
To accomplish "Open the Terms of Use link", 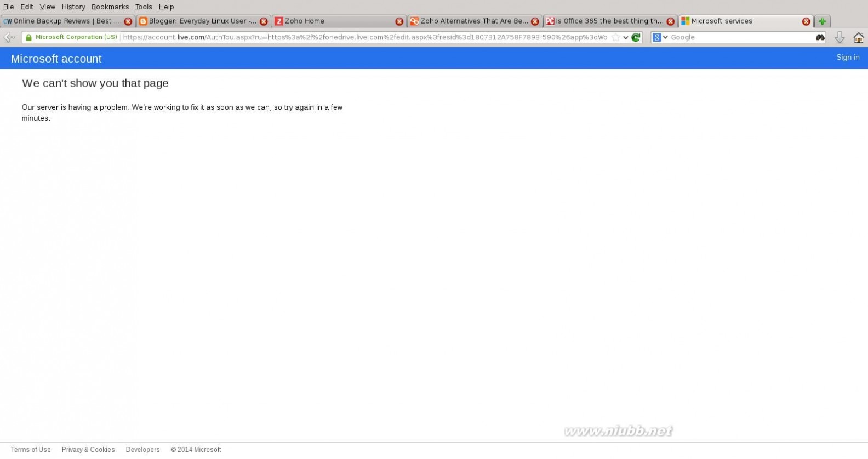I will click(x=31, y=450).
